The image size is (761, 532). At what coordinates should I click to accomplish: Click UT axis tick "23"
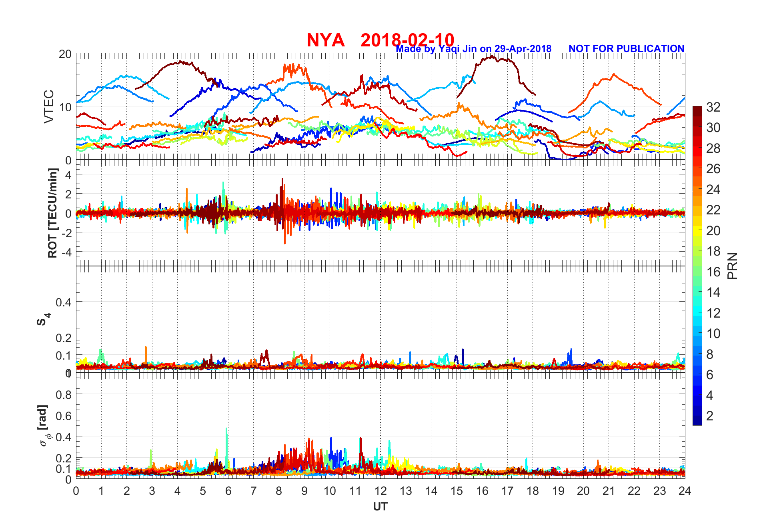(x=660, y=491)
